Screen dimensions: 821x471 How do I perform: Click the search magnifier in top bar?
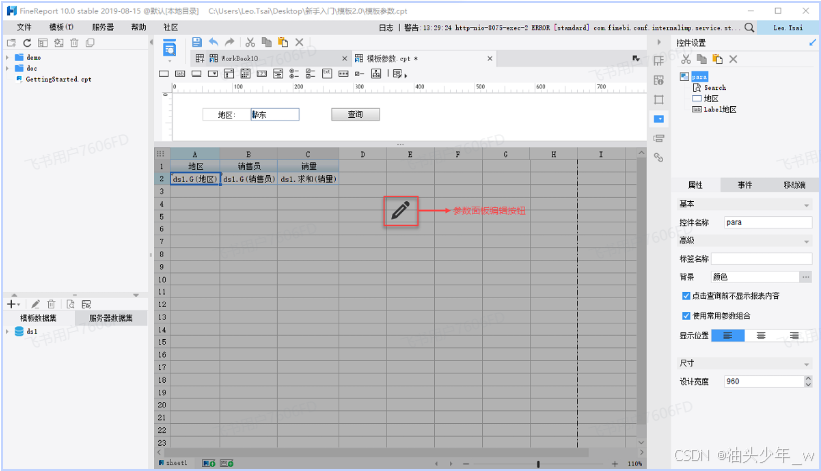[x=749, y=27]
